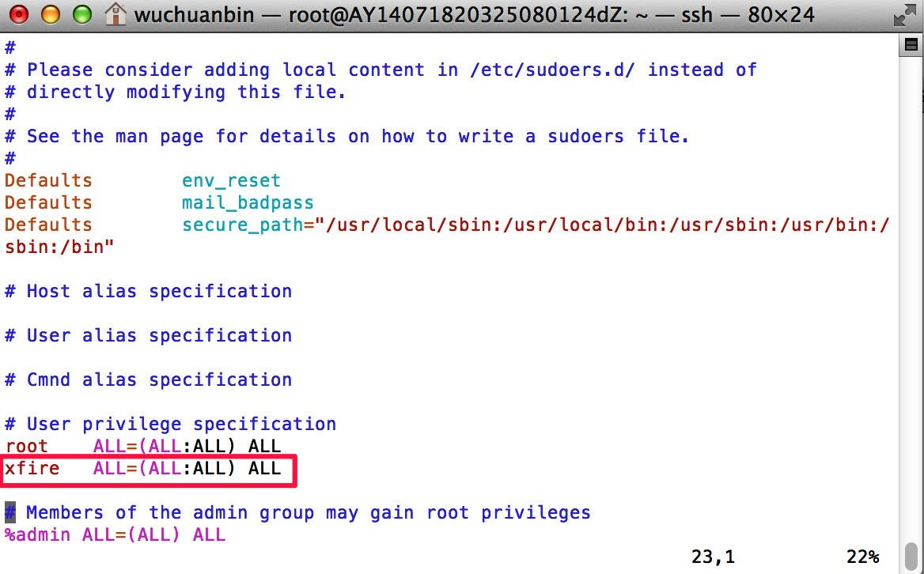This screenshot has width=924, height=574.
Task: Click the home folder proxy icon in title bar
Action: pyautogui.click(x=115, y=14)
